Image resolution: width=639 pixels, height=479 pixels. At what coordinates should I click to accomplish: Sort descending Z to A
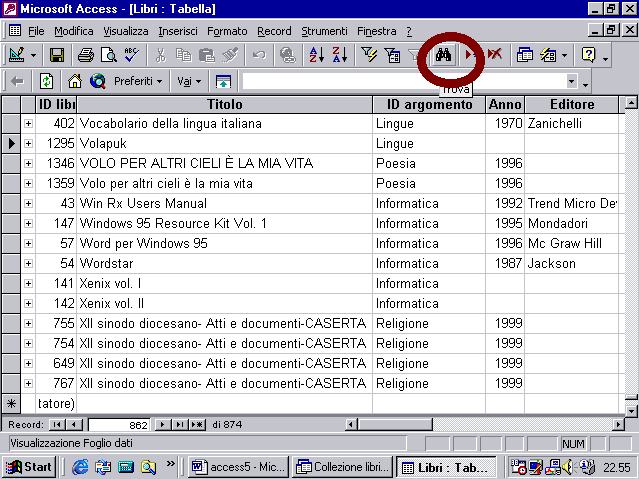tap(340, 55)
